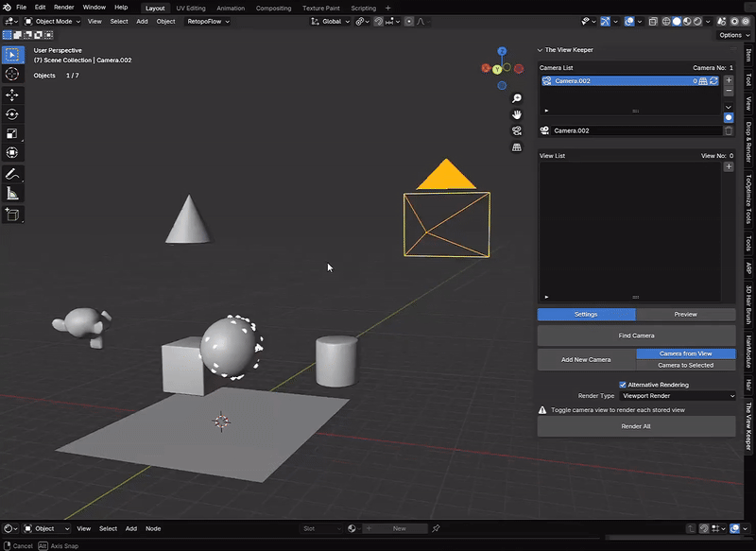This screenshot has width=756, height=551.
Task: Click the Z axis on navigation gizmo
Action: click(502, 51)
